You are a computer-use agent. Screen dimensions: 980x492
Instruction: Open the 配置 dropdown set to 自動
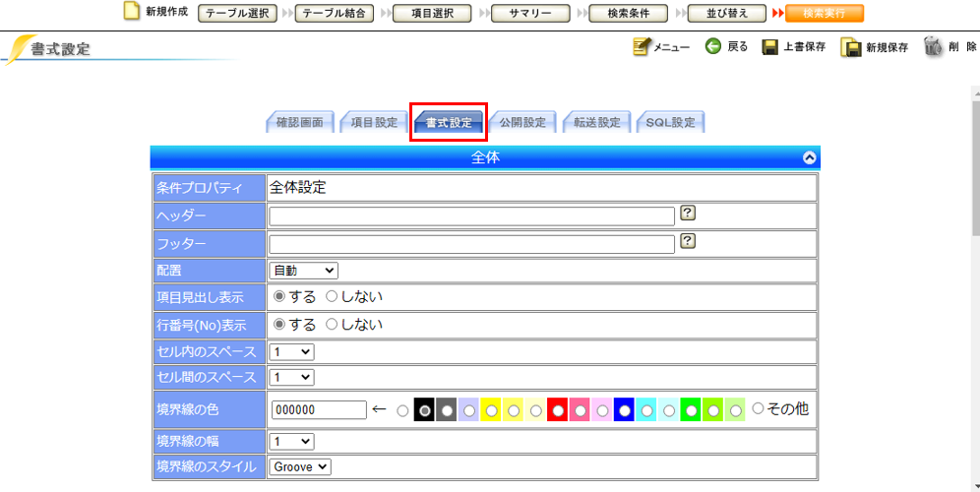304,271
